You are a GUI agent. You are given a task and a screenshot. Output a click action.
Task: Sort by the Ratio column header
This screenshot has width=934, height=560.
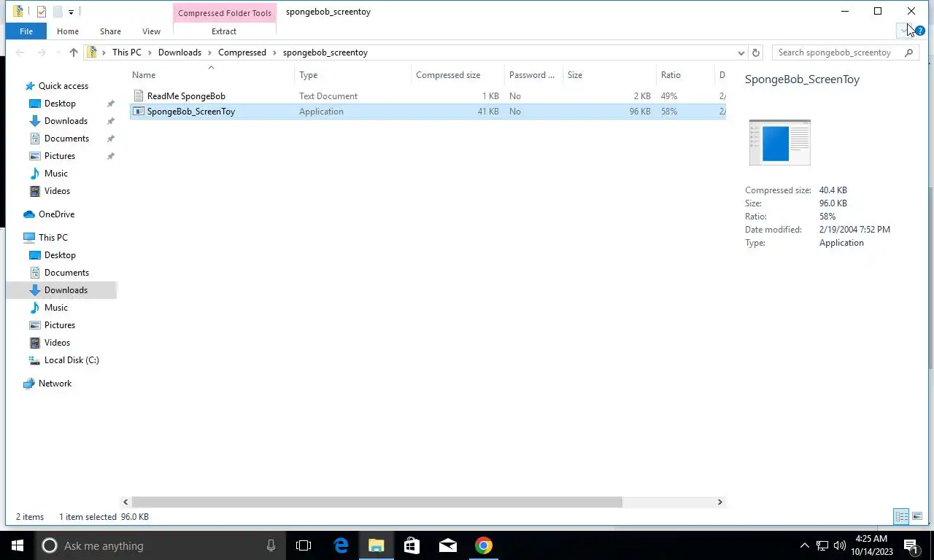coord(685,75)
